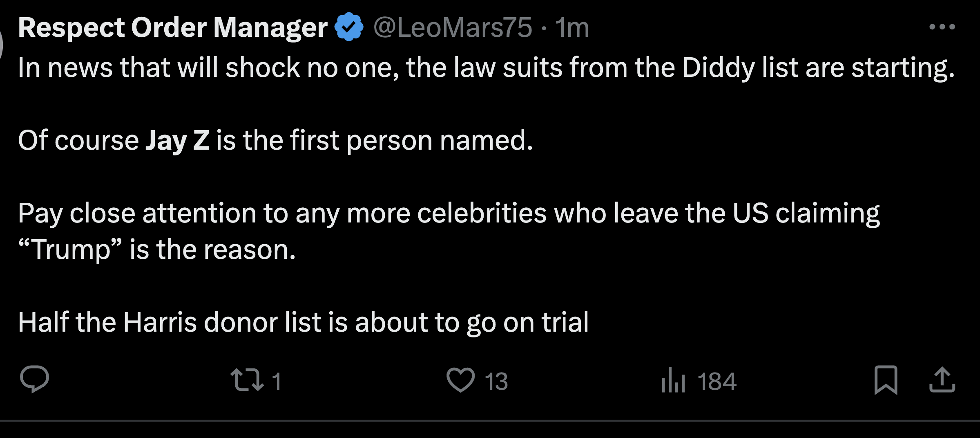Like the tweet with the heart icon
This screenshot has width=980, height=438.
(460, 380)
